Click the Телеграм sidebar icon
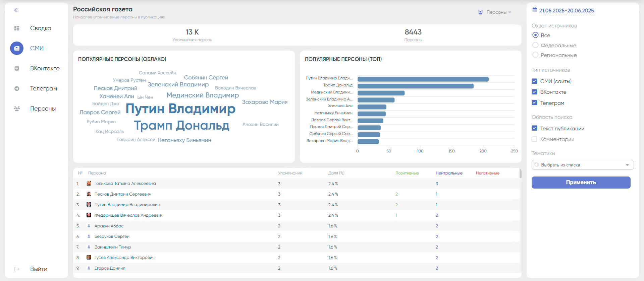The image size is (644, 281). 17,88
